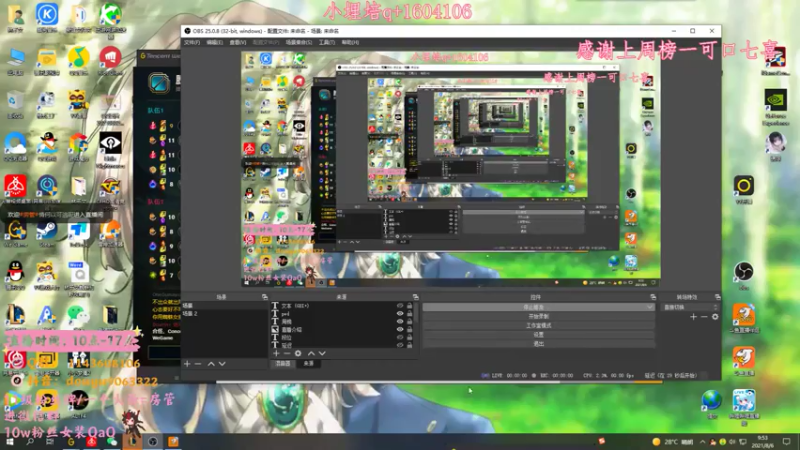Enable 工作室模式 studio mode
The height and width of the screenshot is (450, 800).
[x=539, y=326]
